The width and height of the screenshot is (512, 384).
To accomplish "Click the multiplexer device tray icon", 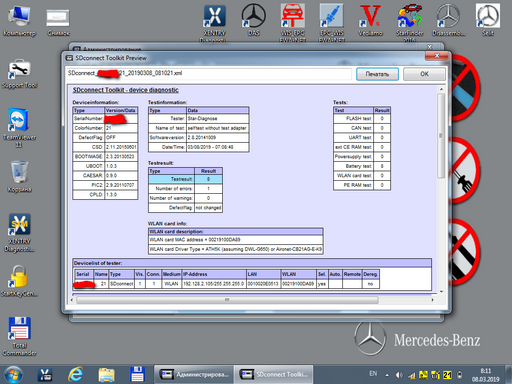I will [459, 375].
